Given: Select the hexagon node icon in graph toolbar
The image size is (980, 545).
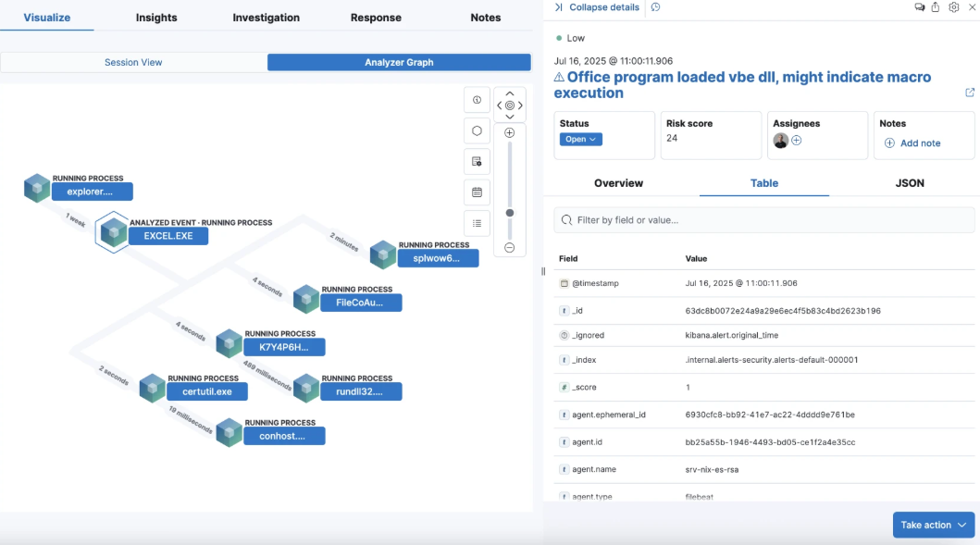Looking at the screenshot, I should [477, 130].
